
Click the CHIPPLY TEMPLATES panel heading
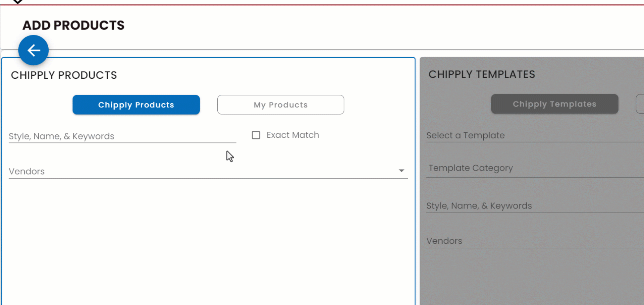482,74
